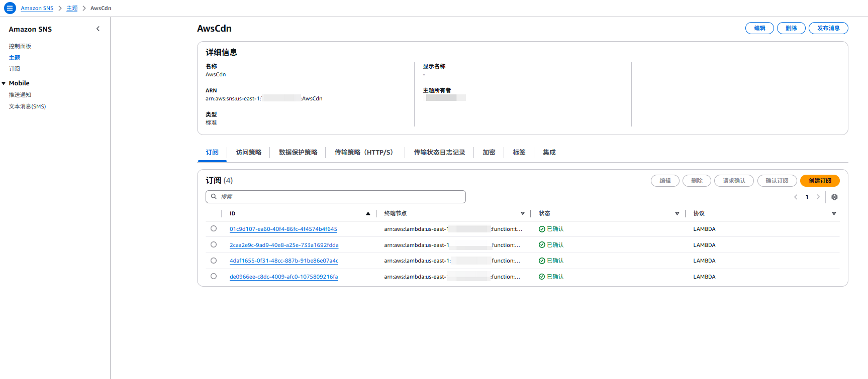This screenshot has height=379, width=868.
Task: Click 已确认 status in 4daf1655 row
Action: coord(551,261)
